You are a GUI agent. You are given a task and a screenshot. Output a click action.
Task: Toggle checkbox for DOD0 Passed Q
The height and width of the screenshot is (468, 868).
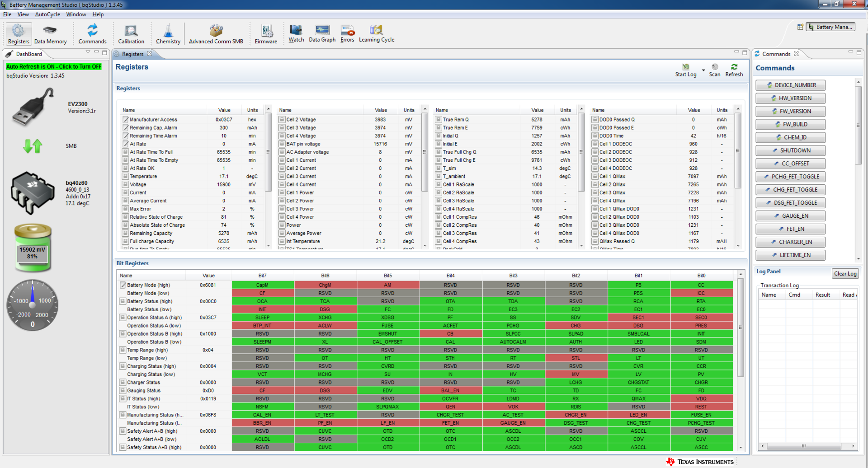595,119
